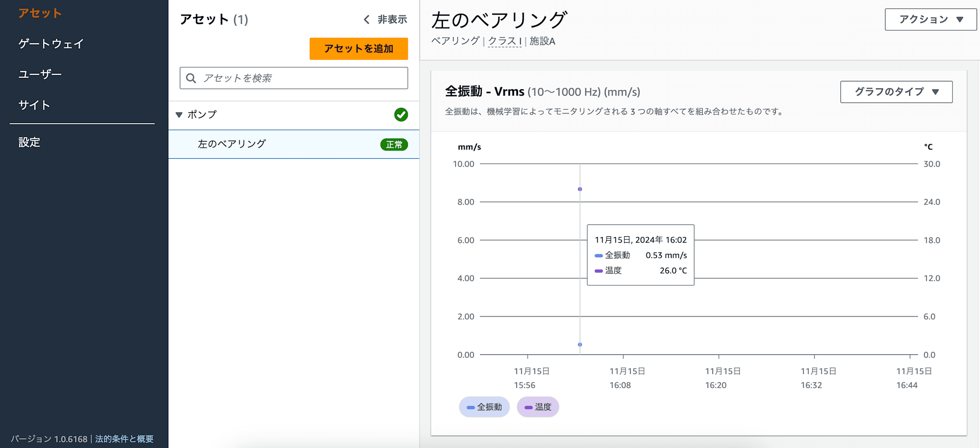Open the 法的条件と概要 link

(x=124, y=439)
